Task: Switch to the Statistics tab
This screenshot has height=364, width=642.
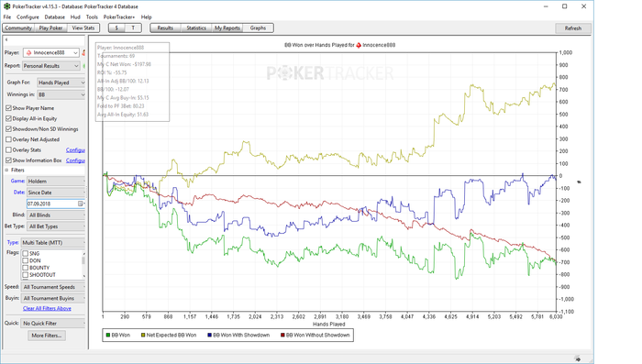Action: (x=196, y=28)
